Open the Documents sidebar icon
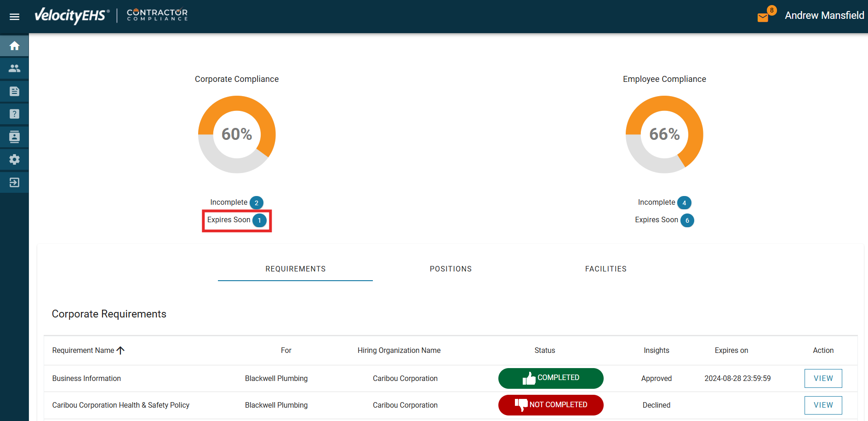The height and width of the screenshot is (421, 868). click(14, 91)
